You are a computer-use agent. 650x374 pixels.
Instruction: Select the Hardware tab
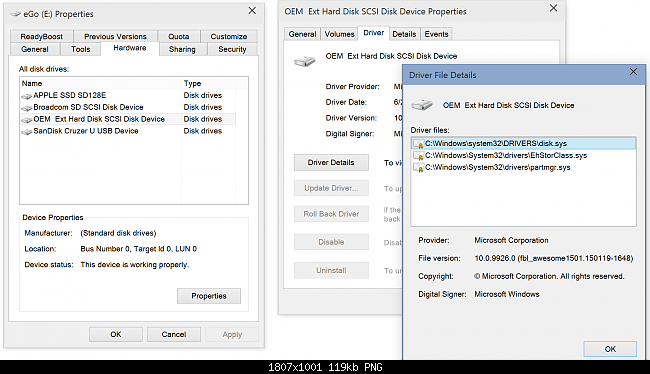click(x=130, y=48)
